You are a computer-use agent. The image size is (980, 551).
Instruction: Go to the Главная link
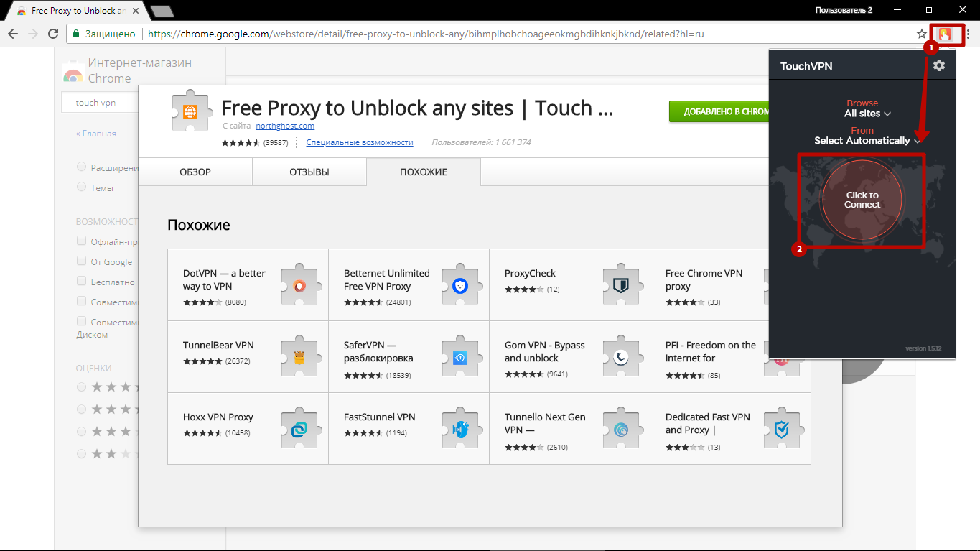pyautogui.click(x=96, y=134)
